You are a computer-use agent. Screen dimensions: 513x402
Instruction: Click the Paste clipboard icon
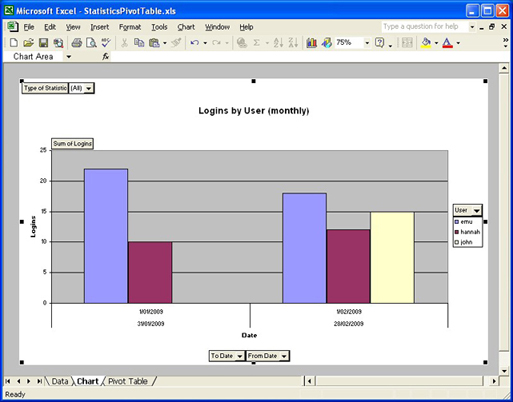pos(154,43)
